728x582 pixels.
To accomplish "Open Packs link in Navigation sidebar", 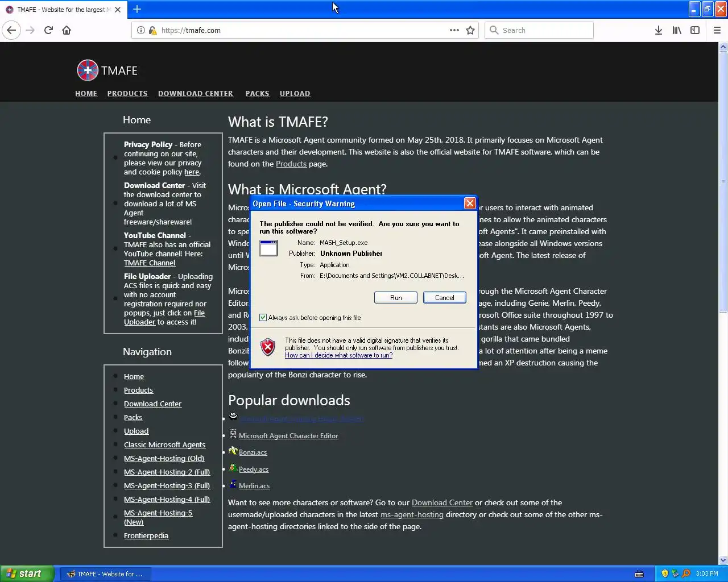I will [133, 418].
